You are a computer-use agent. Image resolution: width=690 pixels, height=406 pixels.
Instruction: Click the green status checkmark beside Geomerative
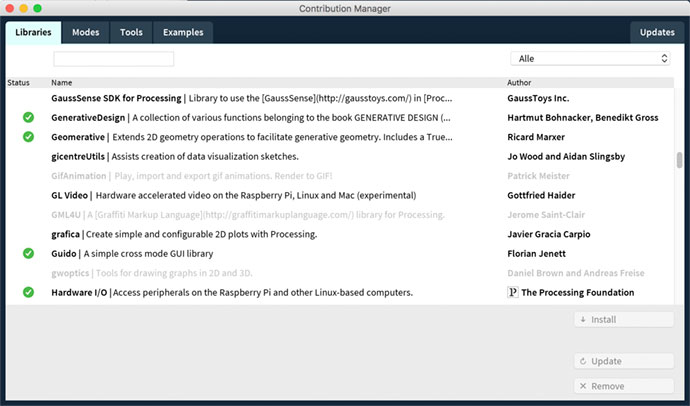29,137
